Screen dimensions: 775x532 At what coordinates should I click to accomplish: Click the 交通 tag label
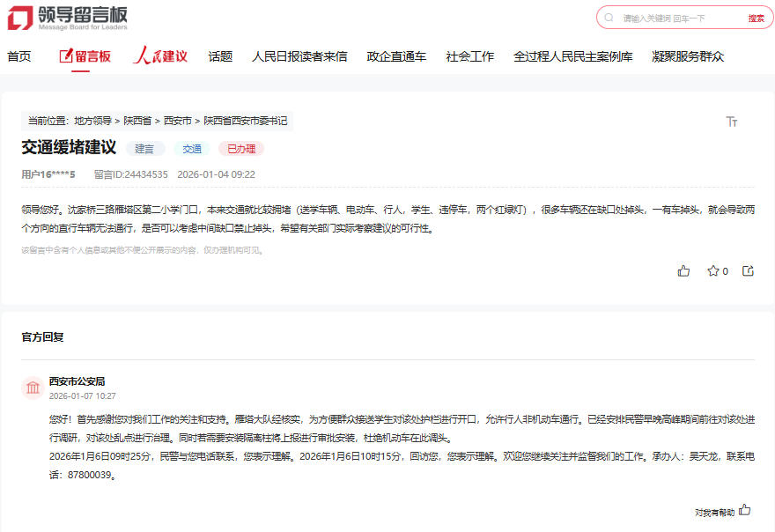191,148
